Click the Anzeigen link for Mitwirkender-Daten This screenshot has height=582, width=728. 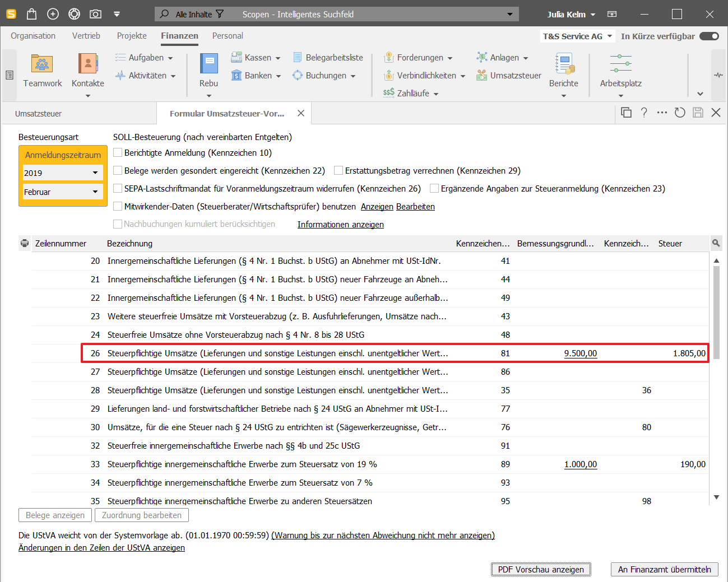(x=377, y=206)
